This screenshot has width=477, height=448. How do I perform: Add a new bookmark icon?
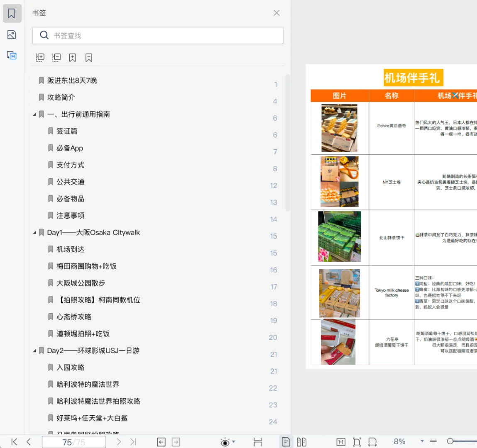tap(72, 57)
